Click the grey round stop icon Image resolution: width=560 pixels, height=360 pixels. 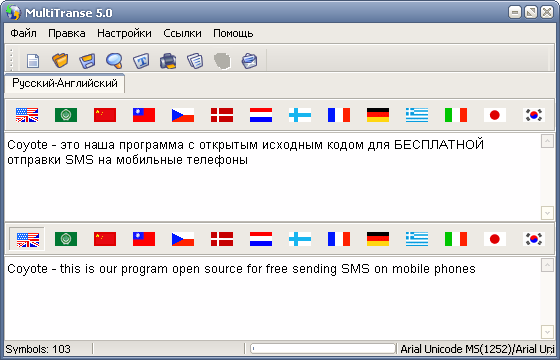click(222, 61)
